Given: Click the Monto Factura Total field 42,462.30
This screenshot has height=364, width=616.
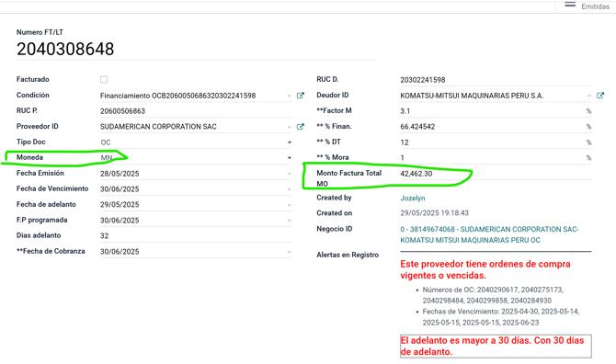Looking at the screenshot, I should pos(496,174).
